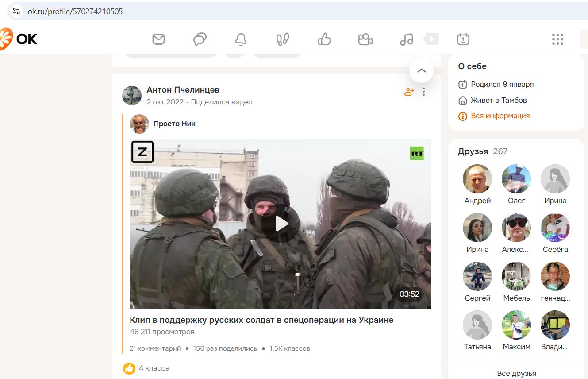Go to the OK logo home page
Screen dimensions: 588x379
19,39
